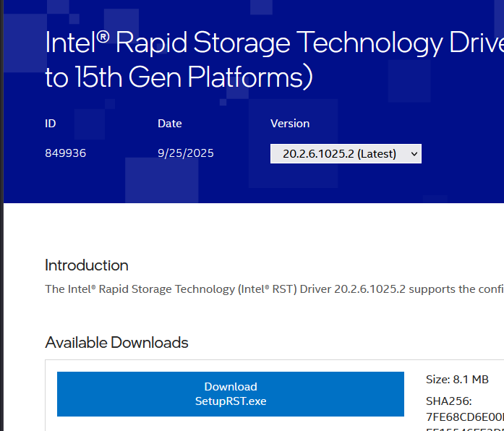Download the SetupRST.exe file
The image size is (504, 431).
tap(230, 393)
